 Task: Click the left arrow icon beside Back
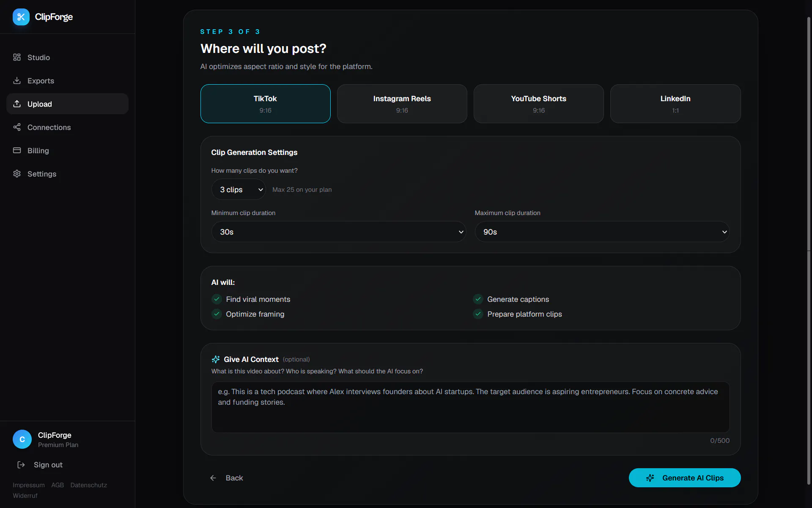213,478
